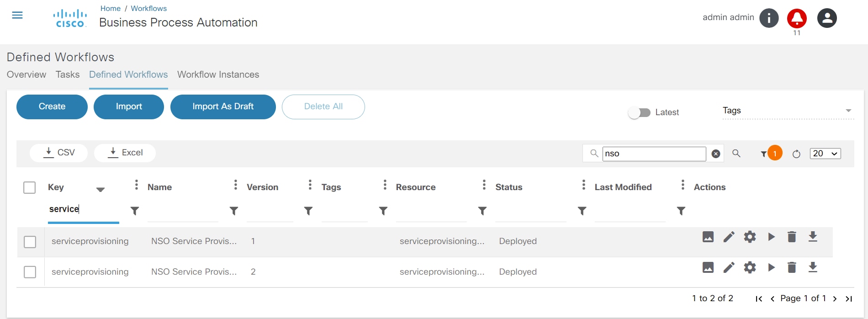Switch to the Workflow Instances tab
Image resolution: width=868 pixels, height=319 pixels.
coord(218,74)
